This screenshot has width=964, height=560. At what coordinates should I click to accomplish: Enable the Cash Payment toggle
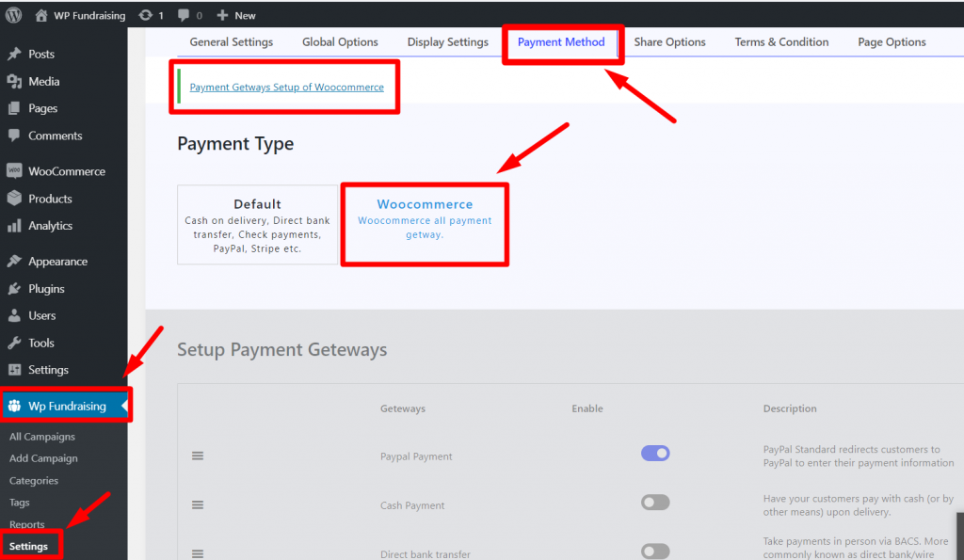(x=655, y=503)
